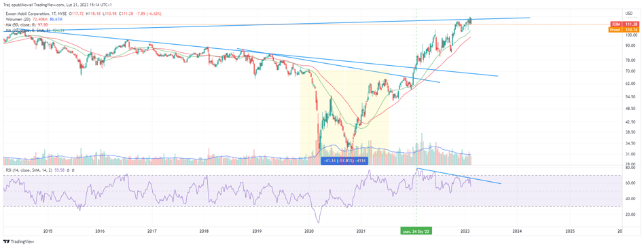This screenshot has width=644, height=247.
Task: Click the 2024 year label on time axis
Action: [517, 231]
